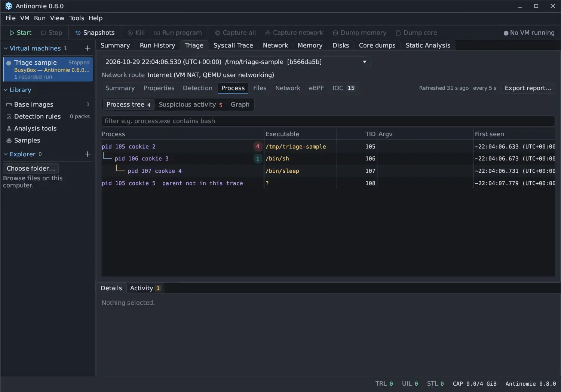This screenshot has width=561, height=392.
Task: Open the IOC sub-tab
Action: pos(343,88)
